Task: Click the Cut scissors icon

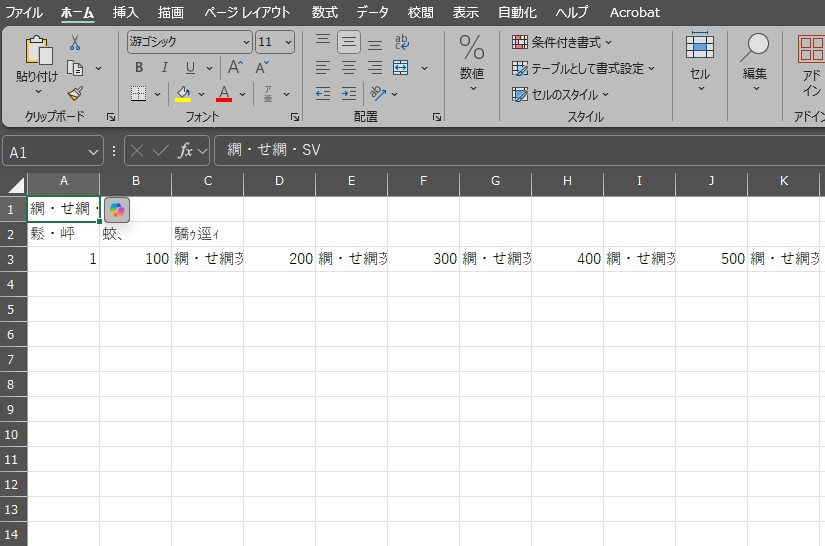Action: 75,43
